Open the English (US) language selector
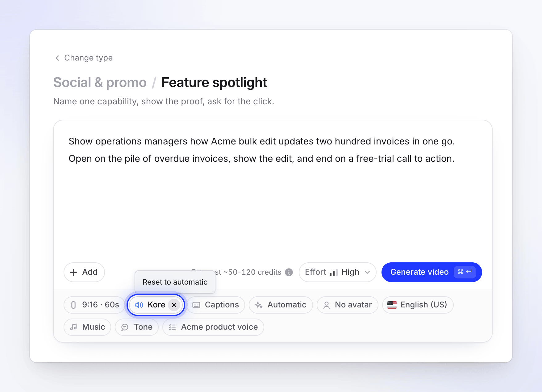 click(x=418, y=305)
